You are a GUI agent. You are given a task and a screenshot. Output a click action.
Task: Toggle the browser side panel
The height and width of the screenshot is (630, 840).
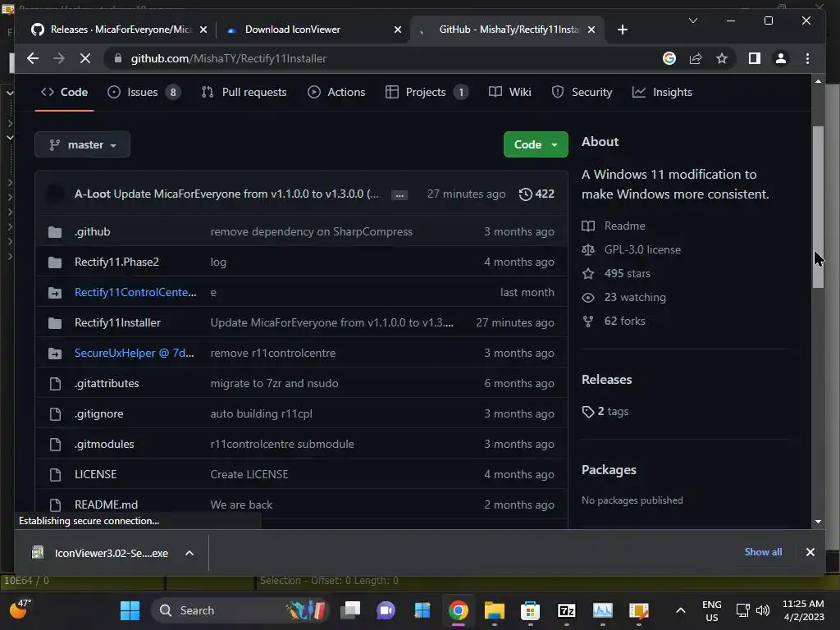pyautogui.click(x=755, y=58)
